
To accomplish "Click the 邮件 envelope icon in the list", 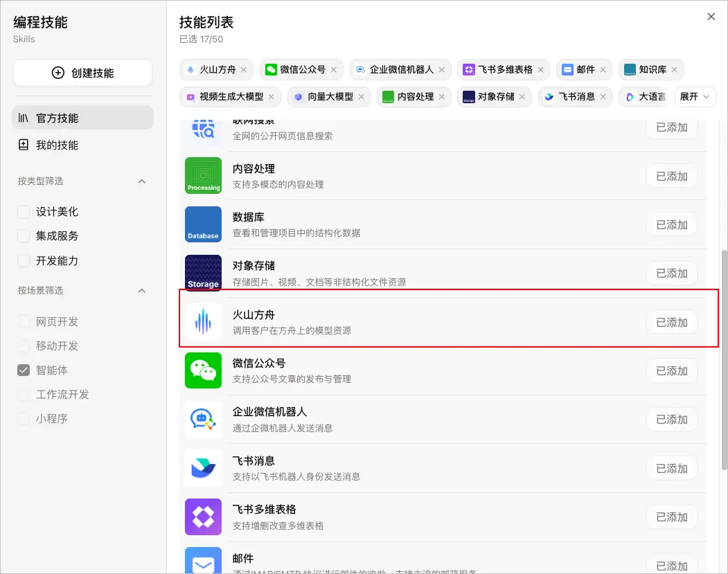I will pyautogui.click(x=203, y=561).
